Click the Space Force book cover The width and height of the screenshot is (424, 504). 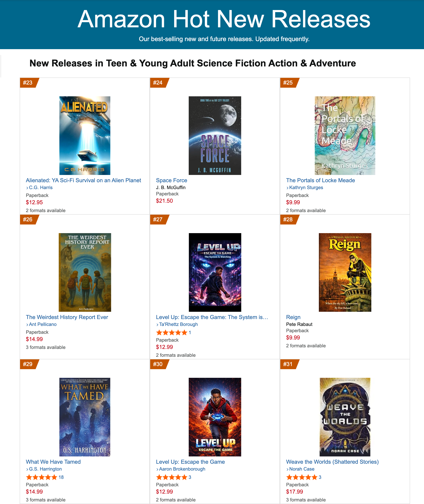215,136
